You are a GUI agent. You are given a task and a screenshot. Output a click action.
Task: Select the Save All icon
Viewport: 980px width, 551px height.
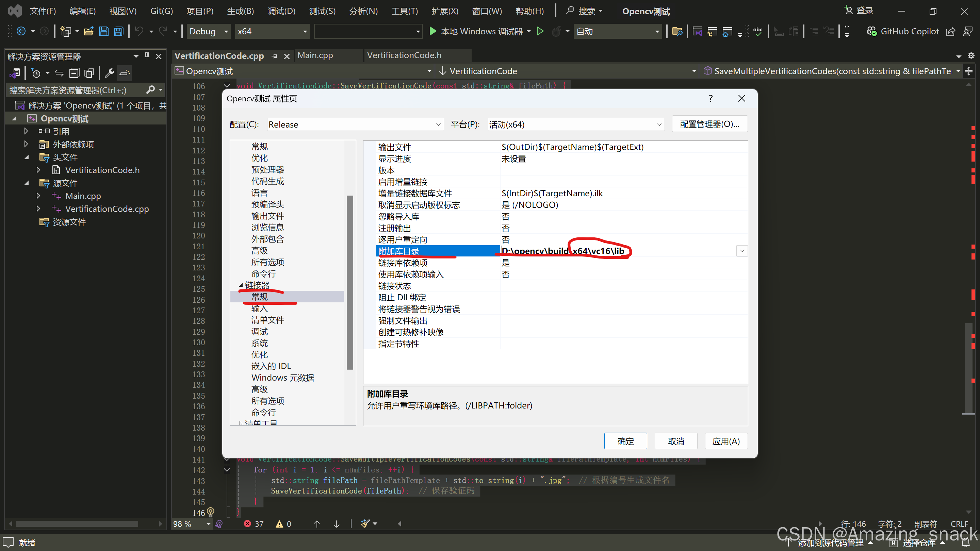pos(118,31)
